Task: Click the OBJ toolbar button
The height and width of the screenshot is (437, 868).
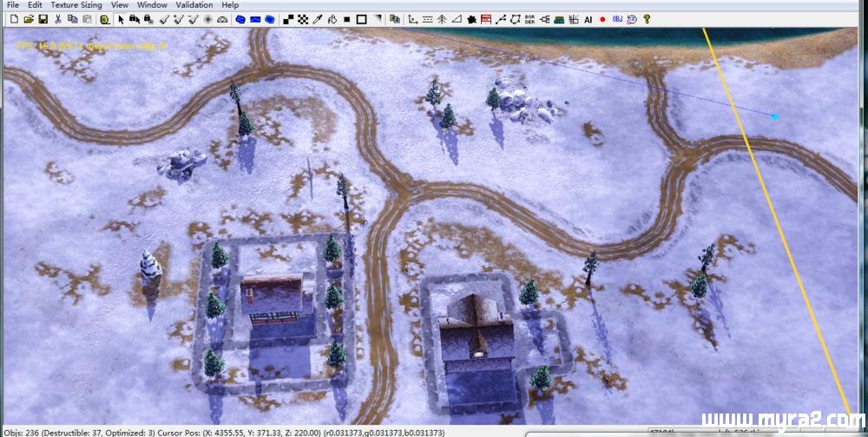Action: (x=617, y=18)
